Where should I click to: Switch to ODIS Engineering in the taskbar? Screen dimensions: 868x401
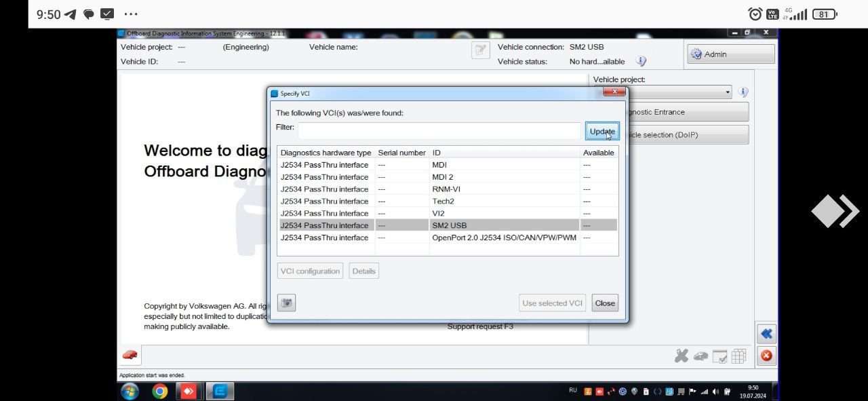tap(220, 392)
